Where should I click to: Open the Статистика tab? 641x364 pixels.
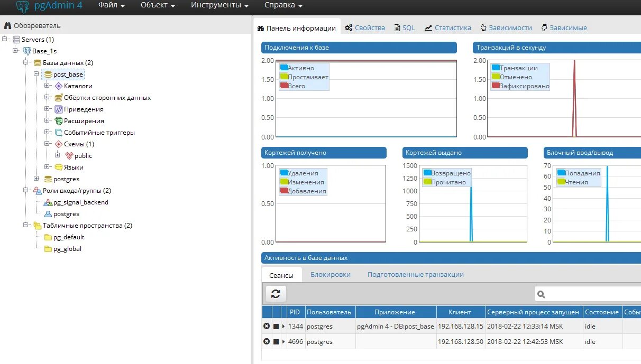pyautogui.click(x=448, y=28)
